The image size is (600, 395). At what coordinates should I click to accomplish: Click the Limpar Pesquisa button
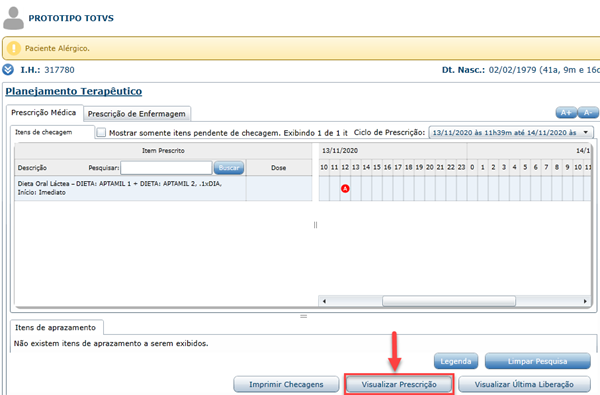tap(538, 361)
